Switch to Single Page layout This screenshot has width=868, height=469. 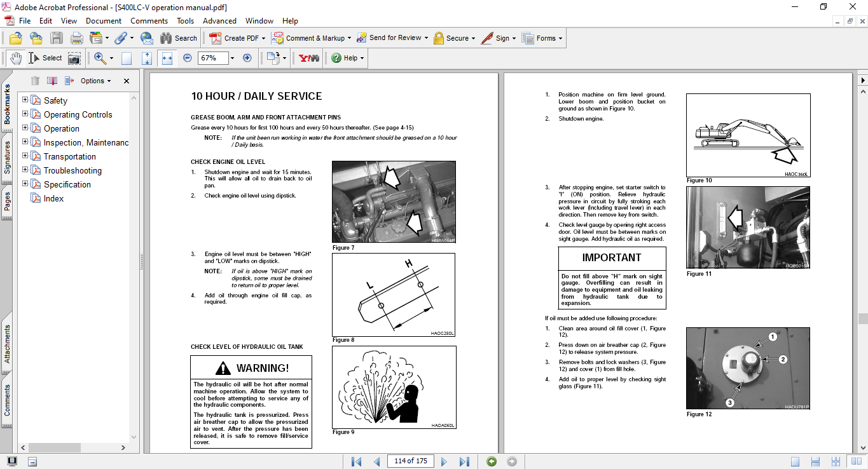(796, 461)
